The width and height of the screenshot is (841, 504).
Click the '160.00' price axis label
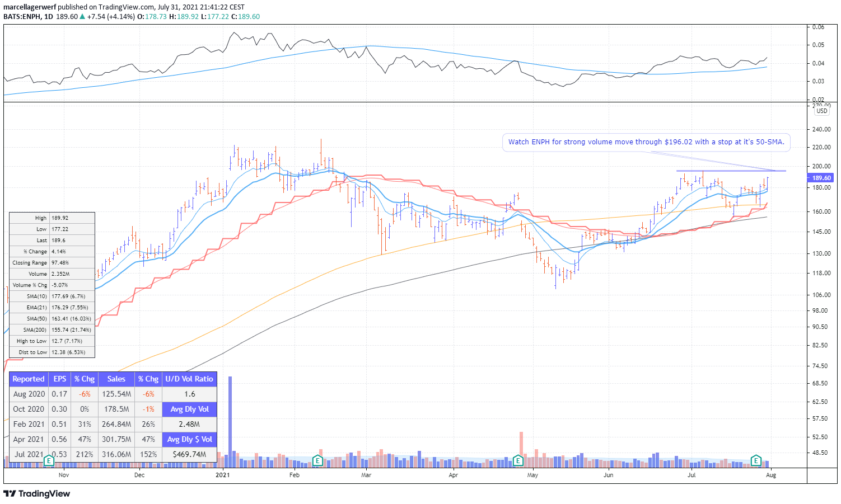coord(821,212)
